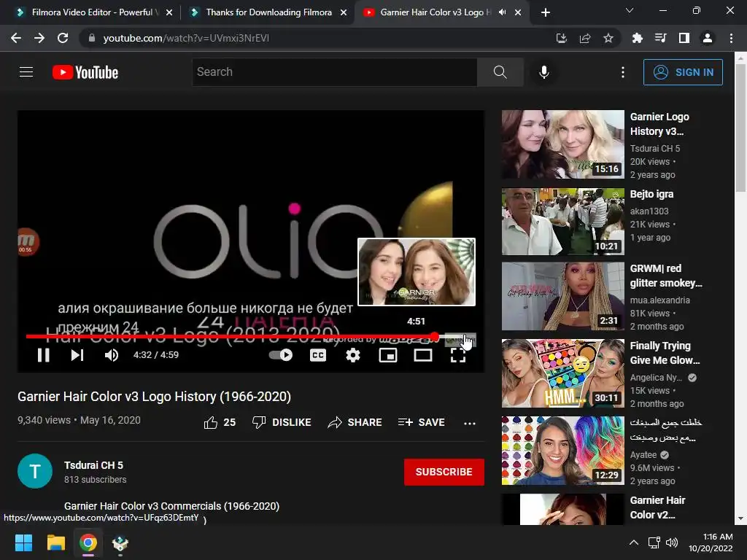
Task: Open the Tsdurai CH 5 channel name link
Action: point(94,465)
